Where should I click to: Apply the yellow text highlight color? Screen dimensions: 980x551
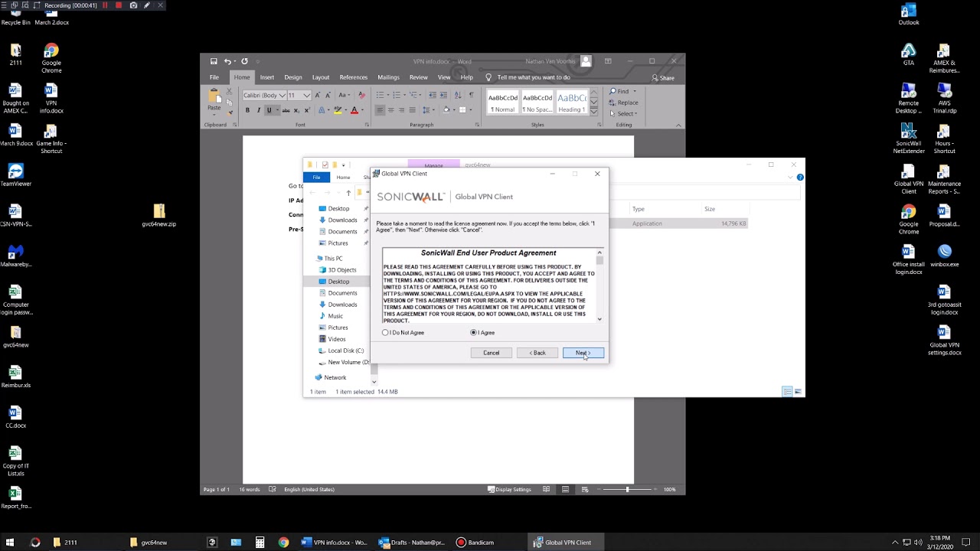(338, 110)
